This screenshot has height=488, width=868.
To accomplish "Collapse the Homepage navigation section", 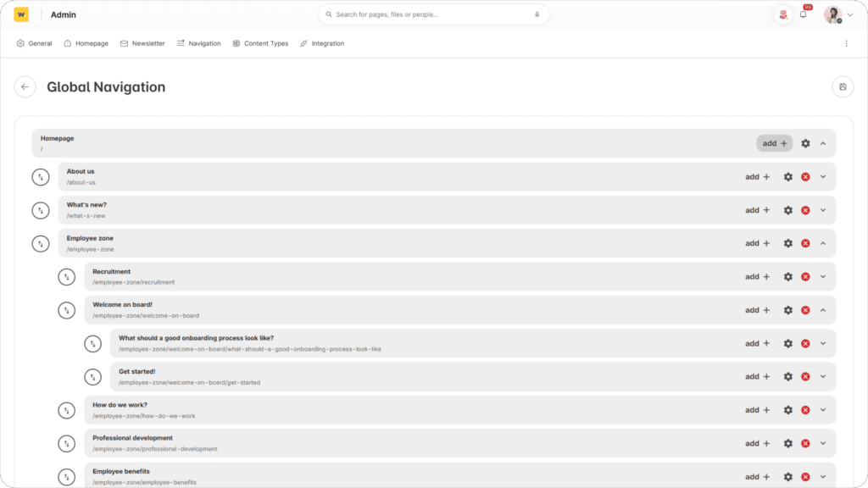I will pos(822,143).
